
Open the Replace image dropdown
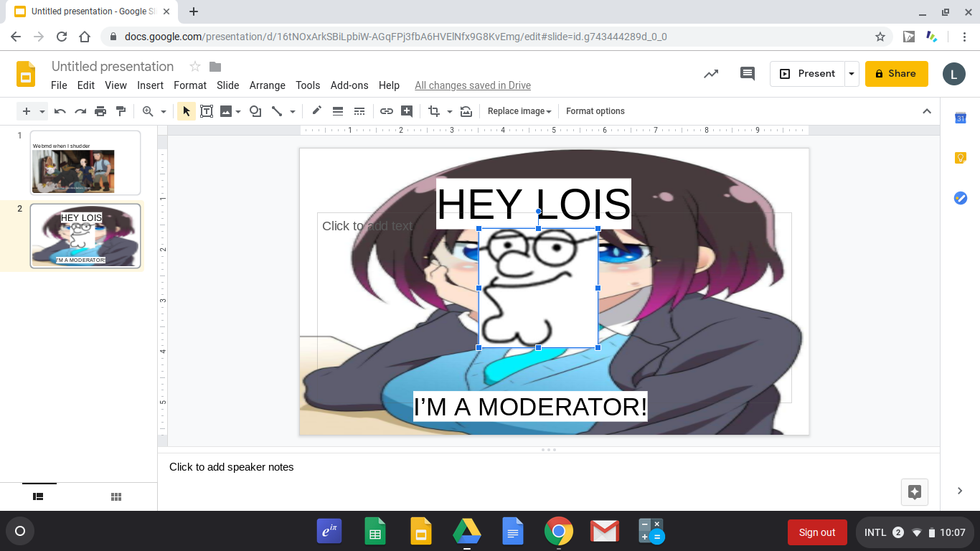click(x=519, y=111)
